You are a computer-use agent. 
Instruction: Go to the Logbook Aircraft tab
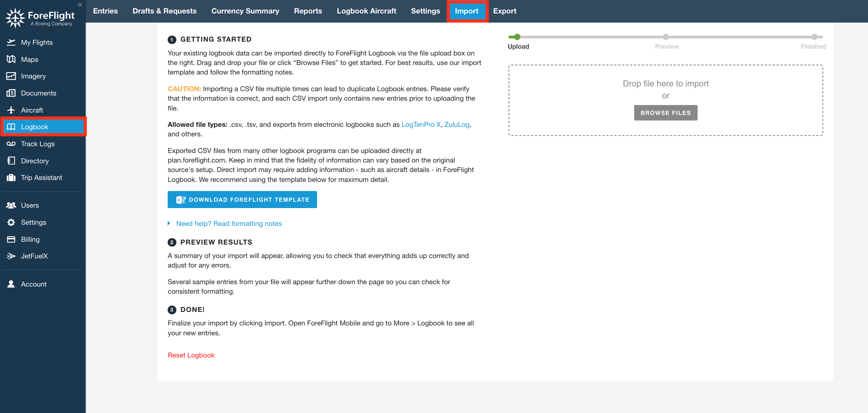click(366, 11)
